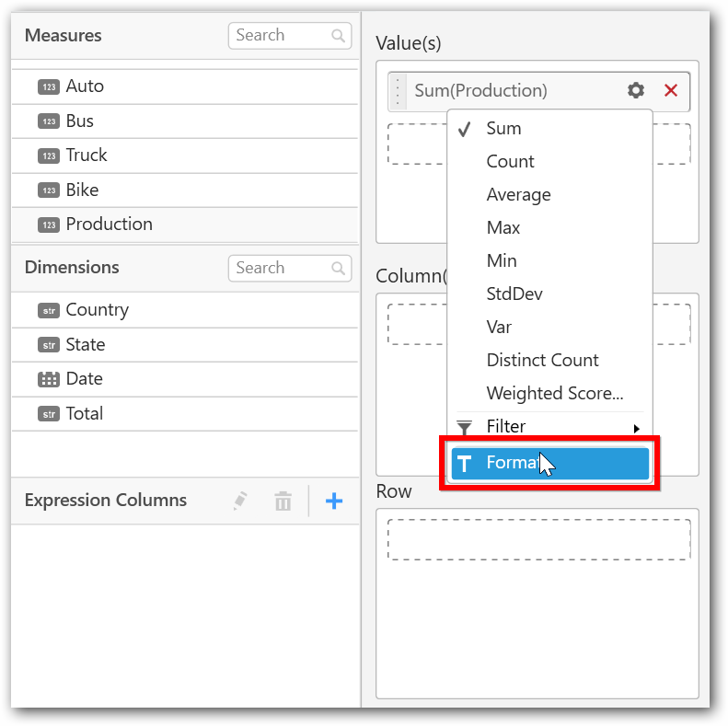Click the settings gear on Sum(Production)
Image resolution: width=728 pixels, height=726 pixels.
pyautogui.click(x=636, y=90)
